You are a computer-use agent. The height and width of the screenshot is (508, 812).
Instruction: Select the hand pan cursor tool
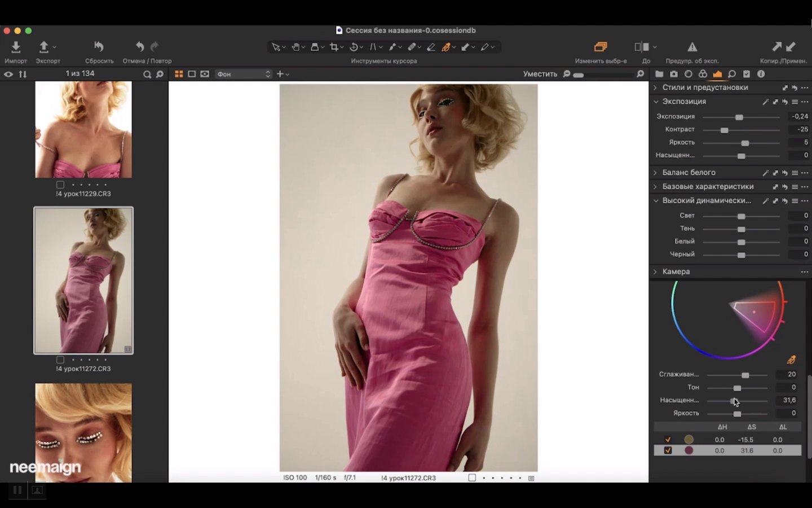tap(295, 47)
